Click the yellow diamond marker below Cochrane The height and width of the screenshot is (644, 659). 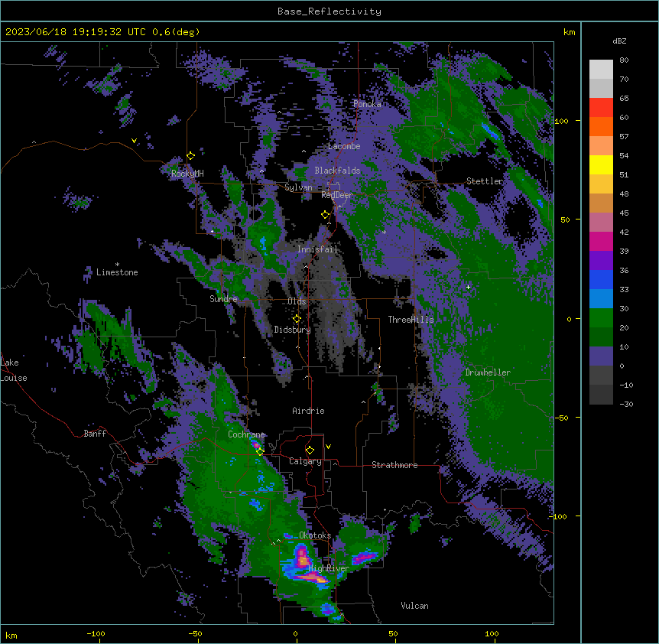point(260,451)
